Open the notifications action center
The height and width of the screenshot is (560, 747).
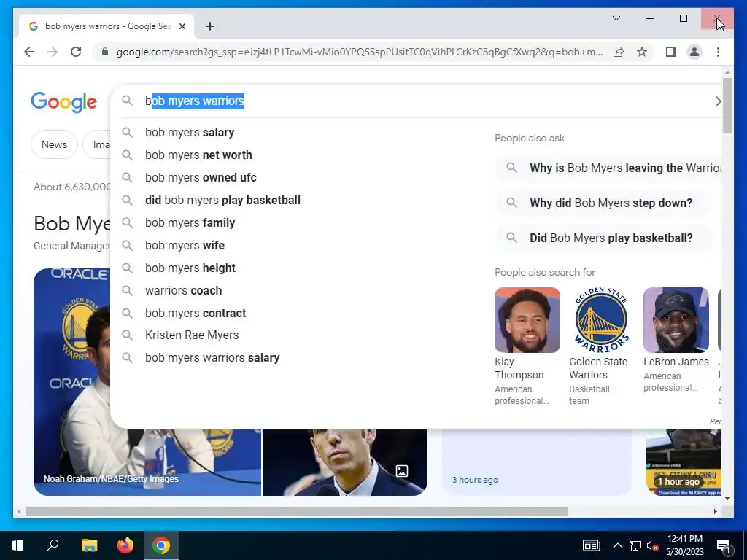(724, 545)
